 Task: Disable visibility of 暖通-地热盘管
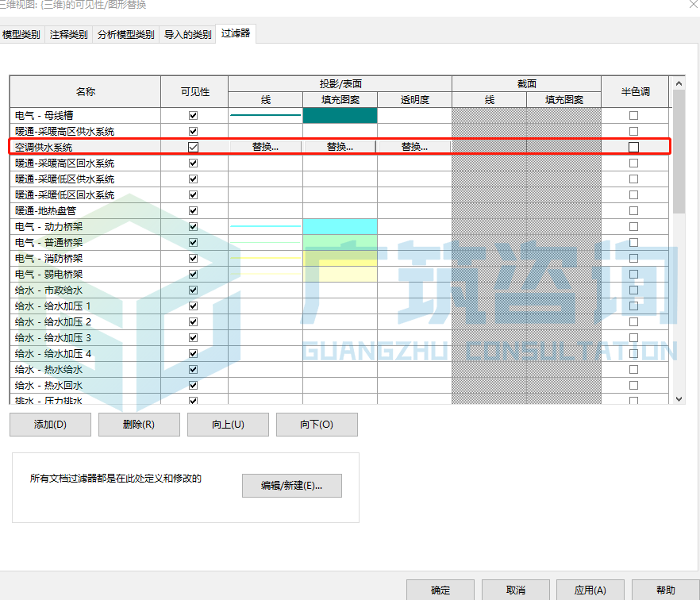pos(192,210)
